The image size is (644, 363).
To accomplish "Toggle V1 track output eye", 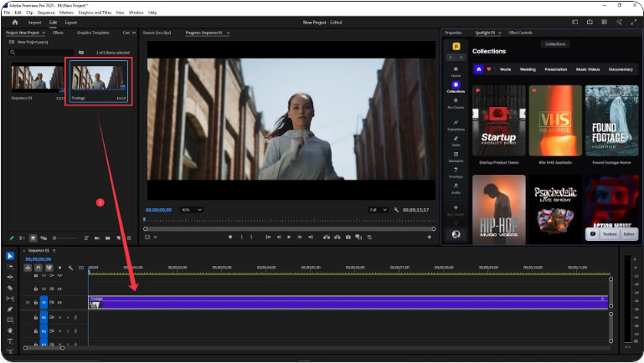I will 59,302.
